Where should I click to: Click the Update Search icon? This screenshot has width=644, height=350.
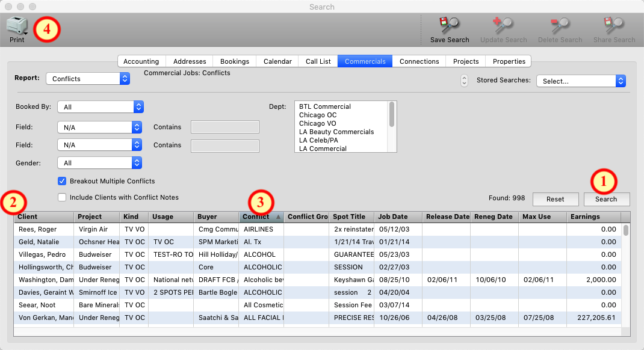click(503, 25)
